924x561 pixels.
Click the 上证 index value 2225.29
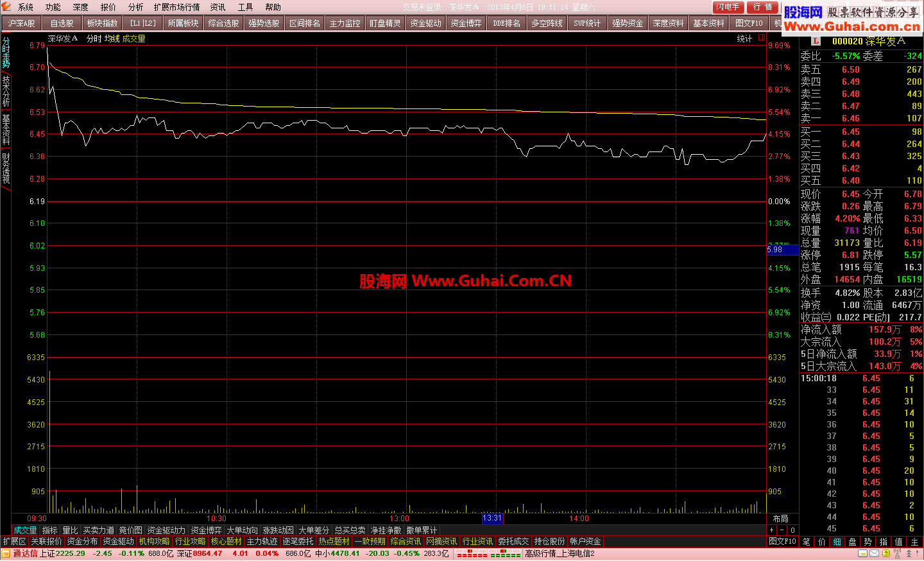[x=70, y=553]
